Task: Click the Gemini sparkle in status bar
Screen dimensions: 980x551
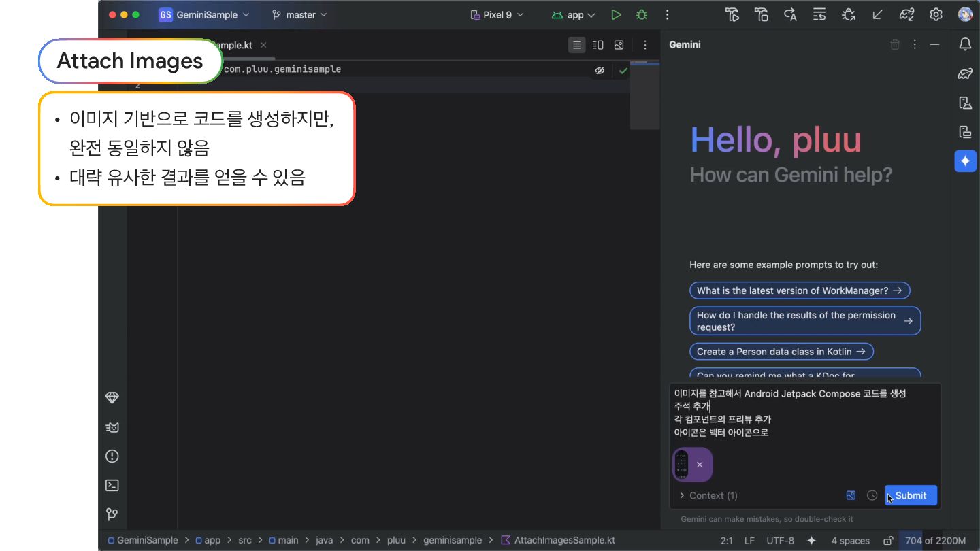Action: coord(811,541)
